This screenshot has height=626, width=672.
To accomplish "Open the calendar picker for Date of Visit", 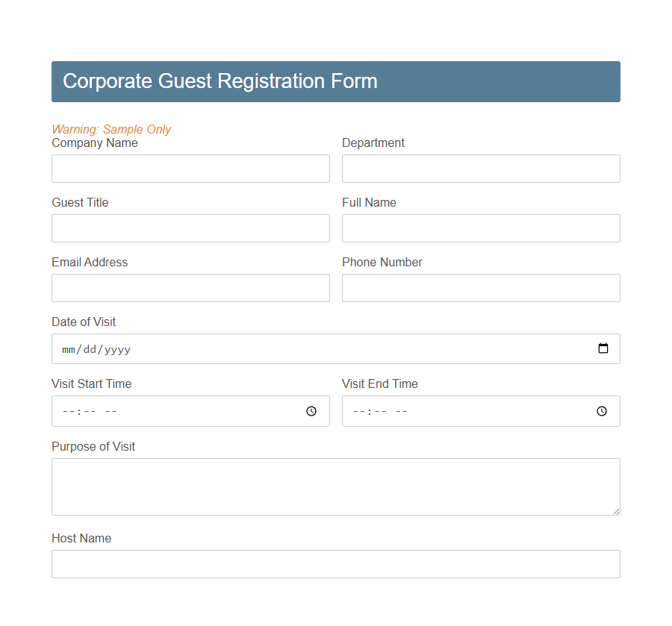I will click(603, 348).
